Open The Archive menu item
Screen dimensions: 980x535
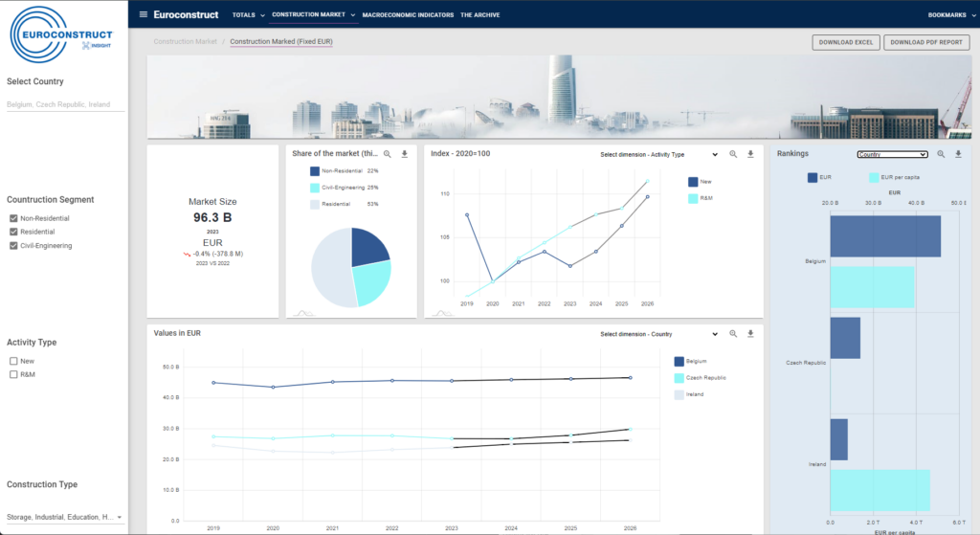coord(480,15)
